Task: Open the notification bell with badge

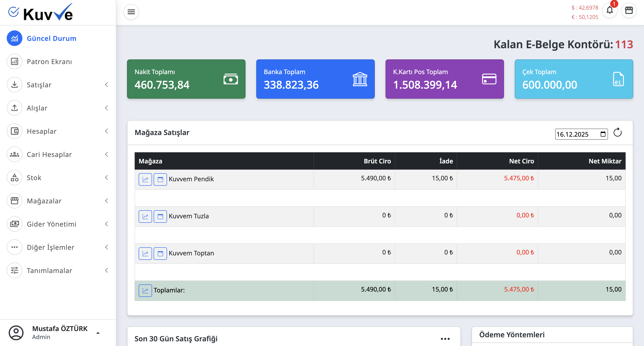Action: pyautogui.click(x=610, y=10)
